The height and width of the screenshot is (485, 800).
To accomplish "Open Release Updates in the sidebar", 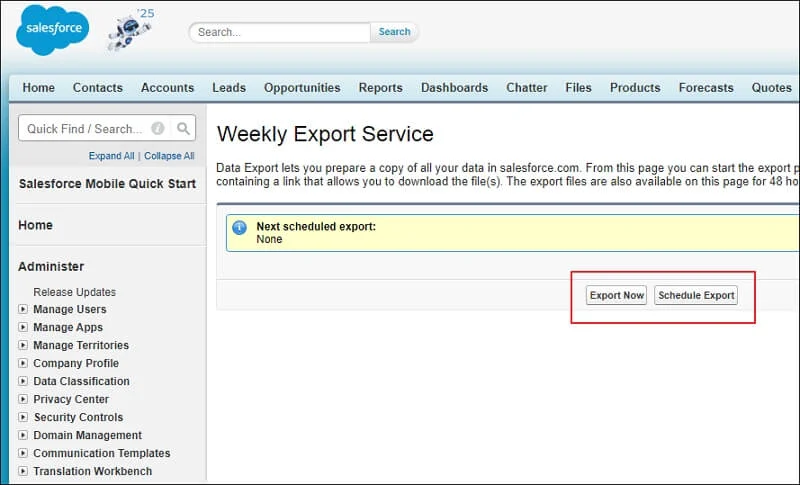I will (x=74, y=292).
